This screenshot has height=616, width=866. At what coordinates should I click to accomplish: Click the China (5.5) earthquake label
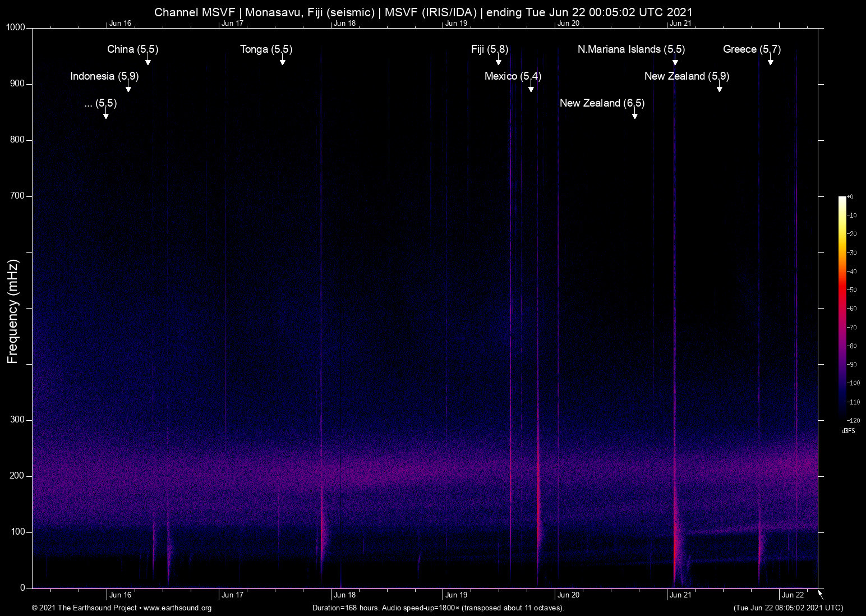coord(133,49)
